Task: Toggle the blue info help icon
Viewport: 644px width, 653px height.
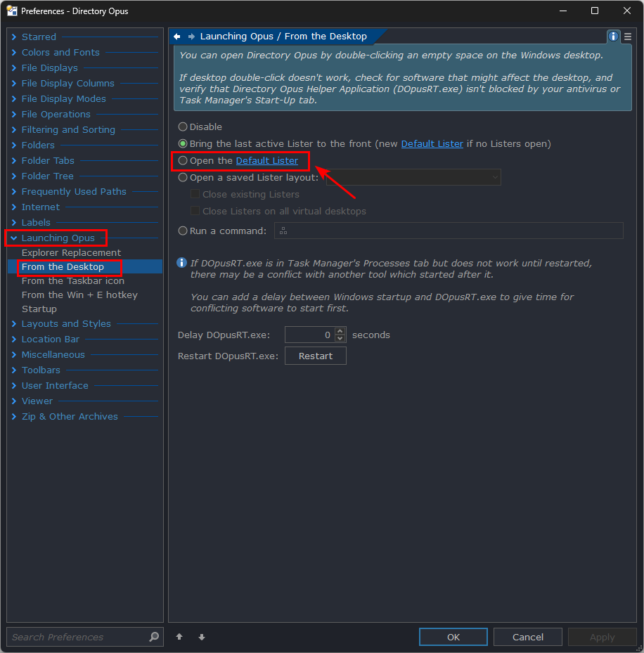Action: (613, 37)
